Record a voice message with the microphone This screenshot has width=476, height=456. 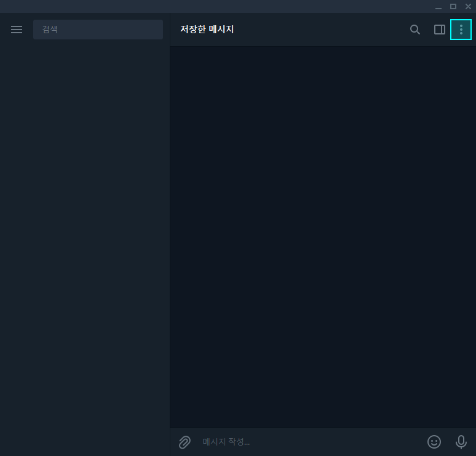tap(461, 442)
